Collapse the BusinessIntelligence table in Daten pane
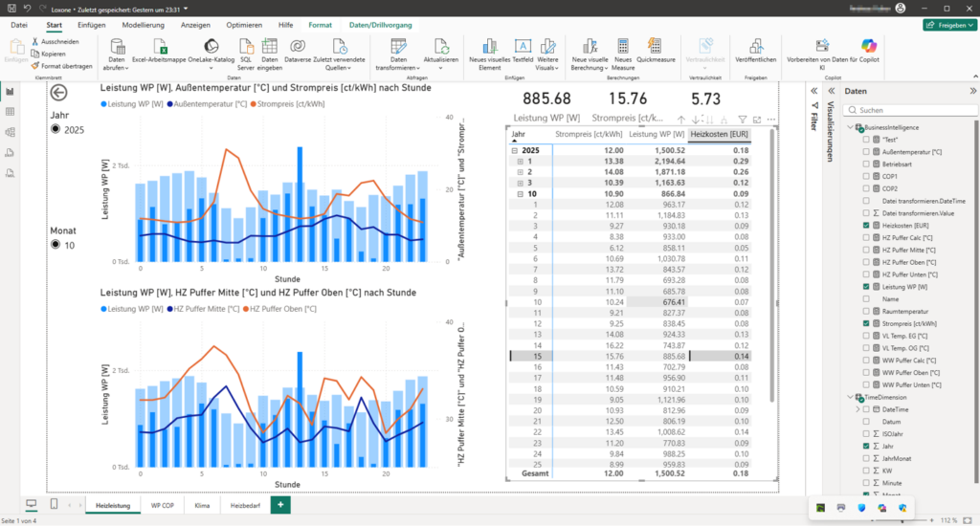Screen dimensions: 980x526 tap(850, 126)
